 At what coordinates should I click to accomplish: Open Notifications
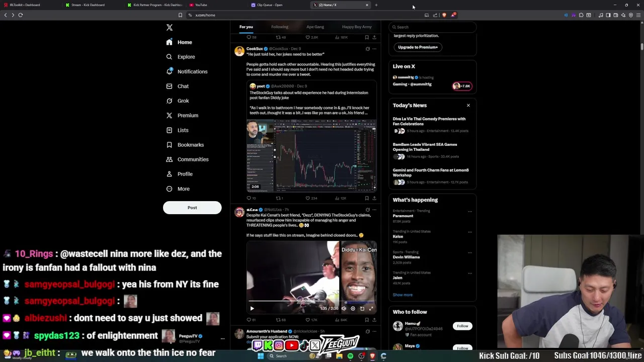pos(187,71)
